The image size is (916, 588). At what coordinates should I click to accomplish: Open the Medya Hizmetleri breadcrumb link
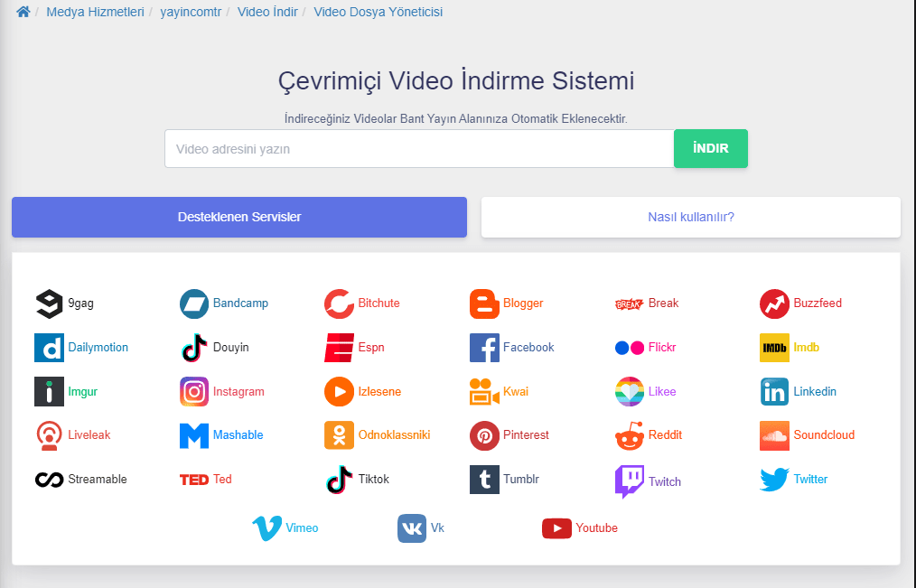(x=95, y=12)
